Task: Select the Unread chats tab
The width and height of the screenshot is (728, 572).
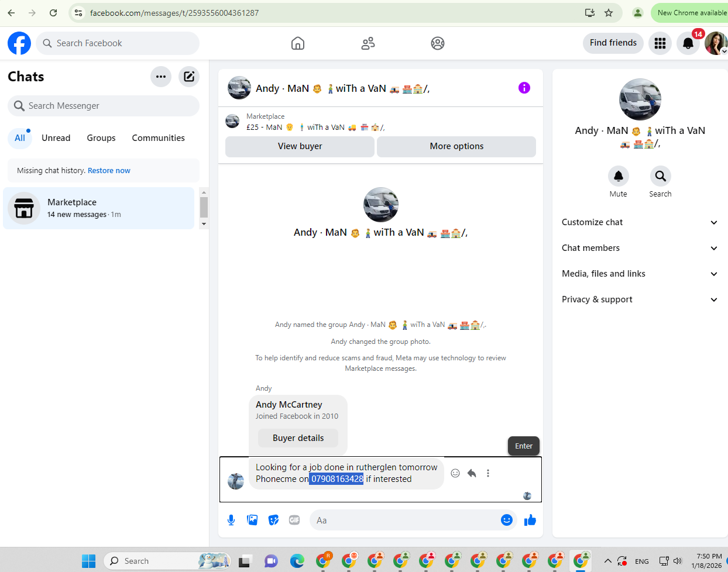Action: [56, 138]
